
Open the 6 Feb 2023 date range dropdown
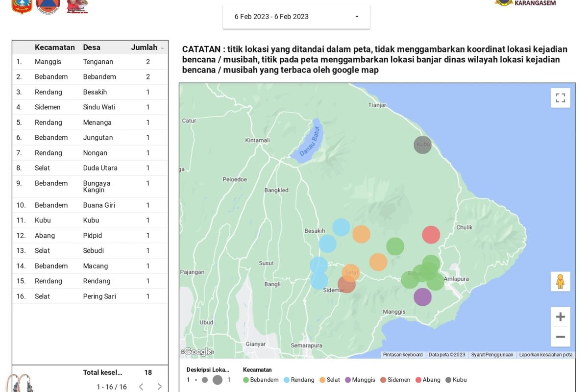[x=296, y=17]
